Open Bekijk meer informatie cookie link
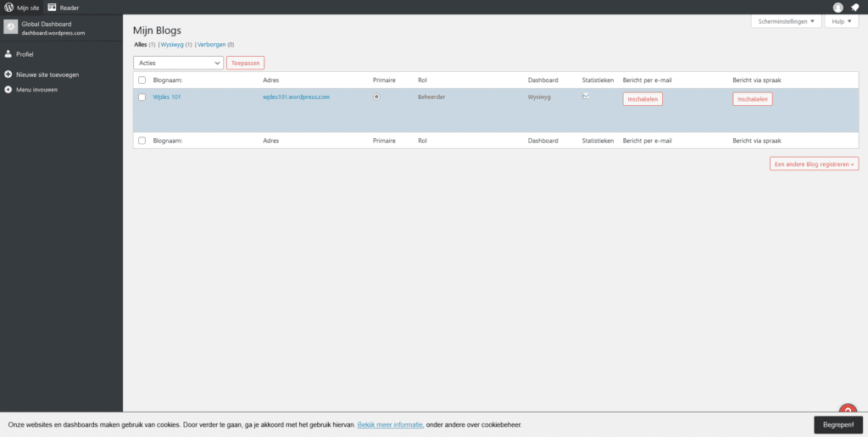Image resolution: width=868 pixels, height=437 pixels. (x=390, y=425)
